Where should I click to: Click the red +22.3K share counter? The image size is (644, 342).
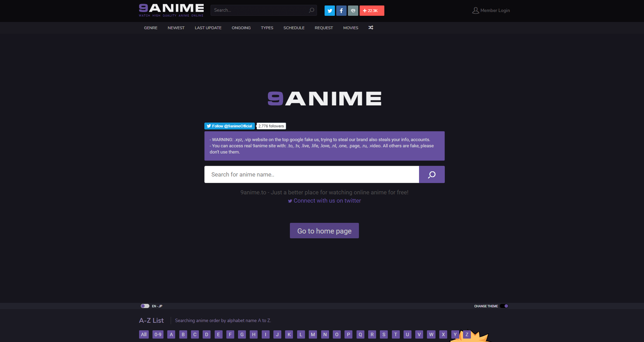(372, 10)
